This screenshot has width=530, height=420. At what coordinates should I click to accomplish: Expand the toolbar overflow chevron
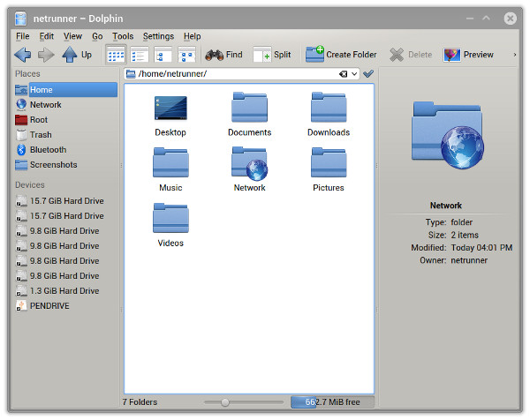click(515, 55)
